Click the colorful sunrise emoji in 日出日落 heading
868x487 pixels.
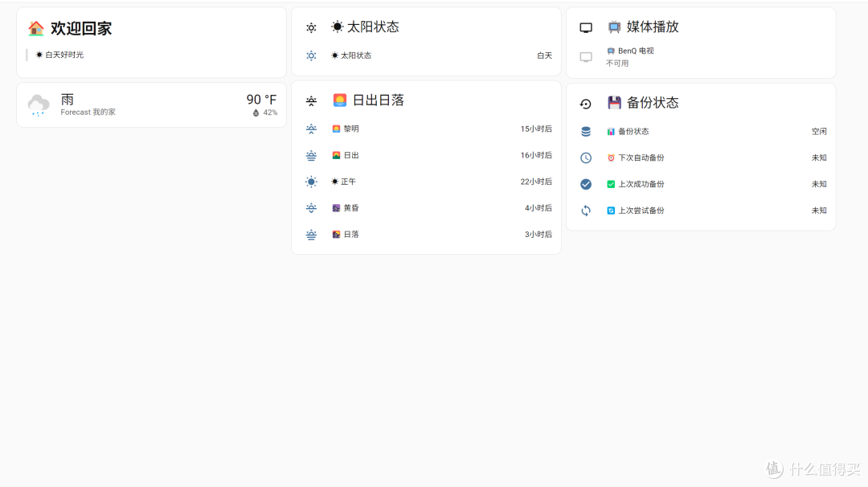pyautogui.click(x=340, y=100)
